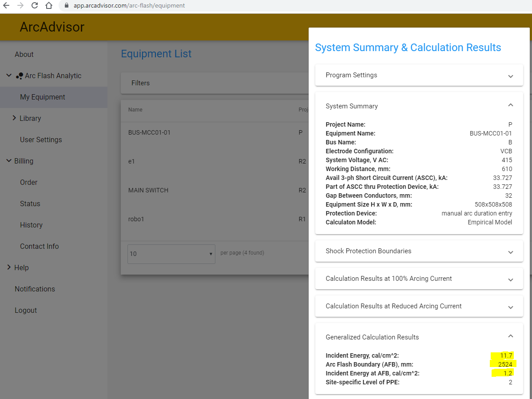The height and width of the screenshot is (399, 532).
Task: Click the ArcAdvisor logo title
Action: 52,27
